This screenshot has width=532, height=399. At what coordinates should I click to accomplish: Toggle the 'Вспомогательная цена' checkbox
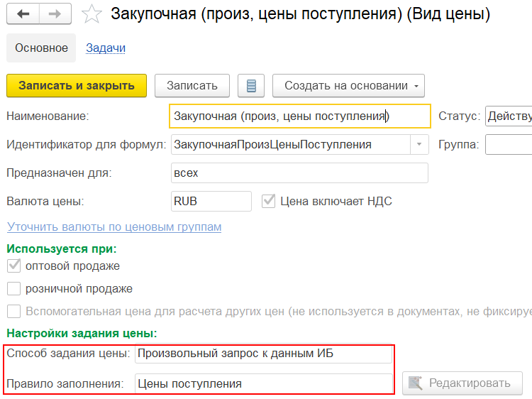pyautogui.click(x=13, y=311)
